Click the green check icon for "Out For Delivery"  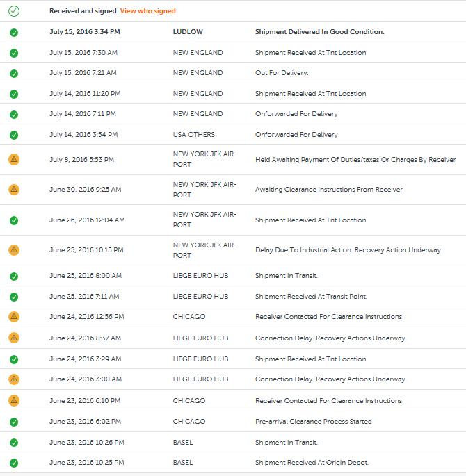14,73
